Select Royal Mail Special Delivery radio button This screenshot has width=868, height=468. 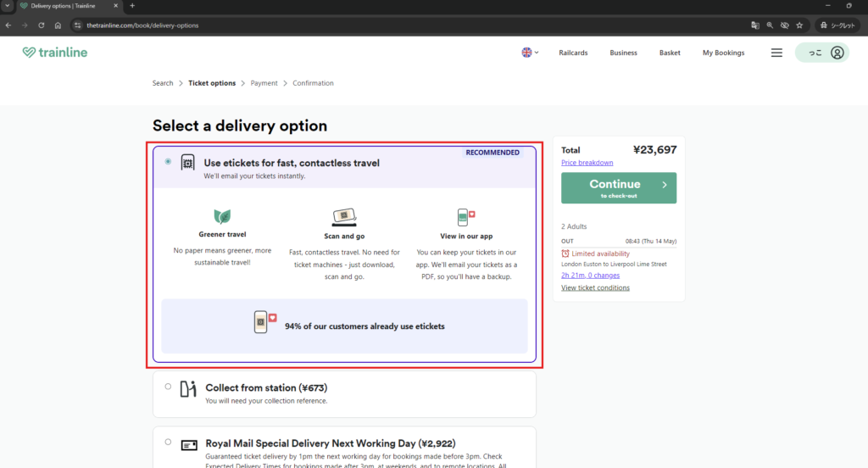tap(168, 442)
